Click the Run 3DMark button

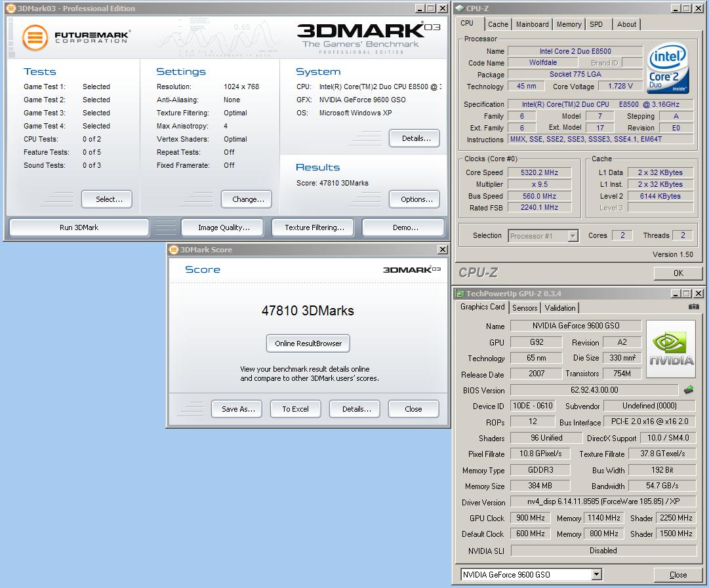[79, 227]
